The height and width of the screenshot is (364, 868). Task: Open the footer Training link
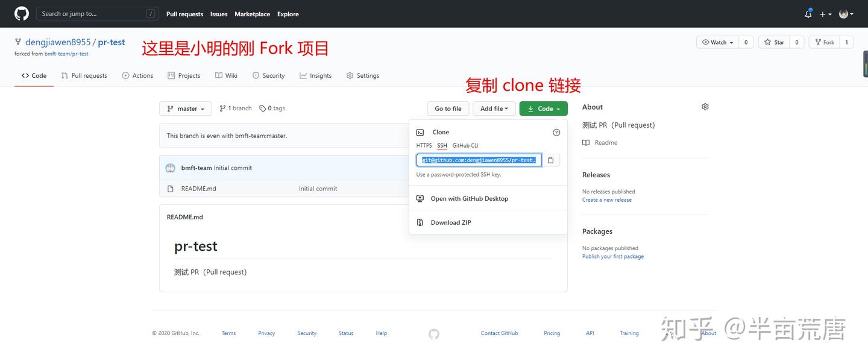pyautogui.click(x=629, y=333)
